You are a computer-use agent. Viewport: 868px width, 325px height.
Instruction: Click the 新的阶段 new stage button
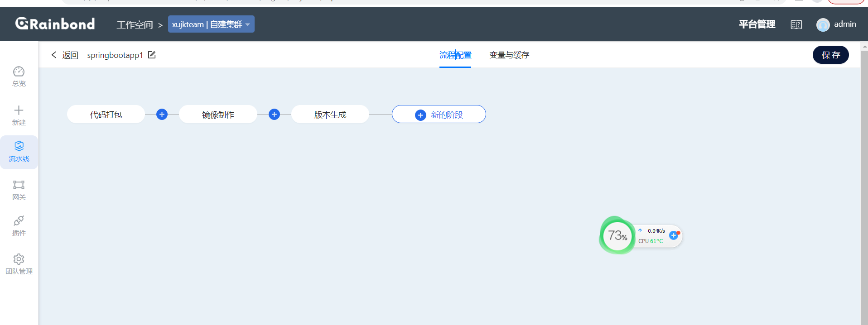tap(439, 114)
